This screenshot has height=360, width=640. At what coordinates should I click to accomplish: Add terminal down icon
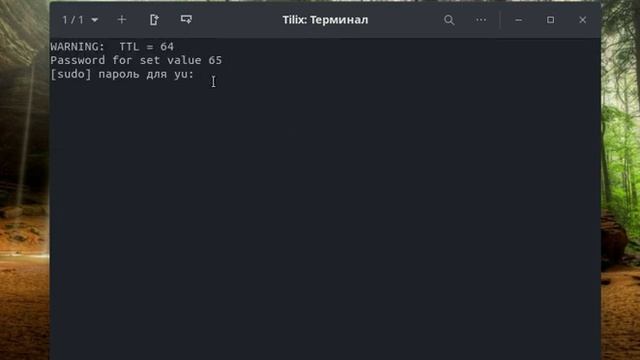186,20
